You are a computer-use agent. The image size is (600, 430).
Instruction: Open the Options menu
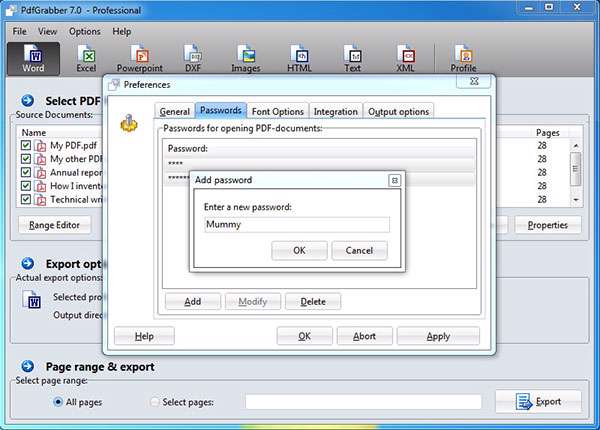[x=84, y=32]
